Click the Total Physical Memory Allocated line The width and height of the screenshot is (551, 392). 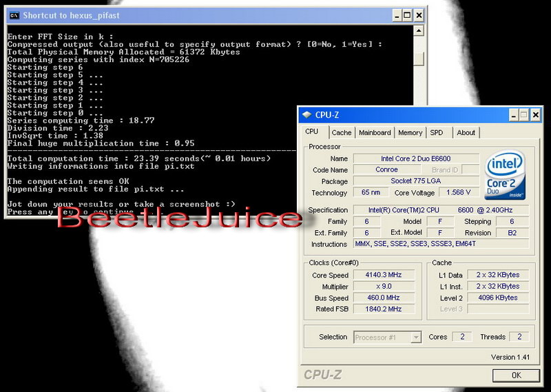[x=124, y=52]
